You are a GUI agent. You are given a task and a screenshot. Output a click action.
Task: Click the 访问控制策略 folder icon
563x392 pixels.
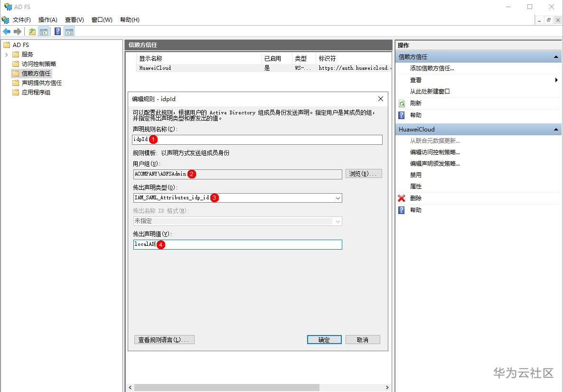(16, 64)
